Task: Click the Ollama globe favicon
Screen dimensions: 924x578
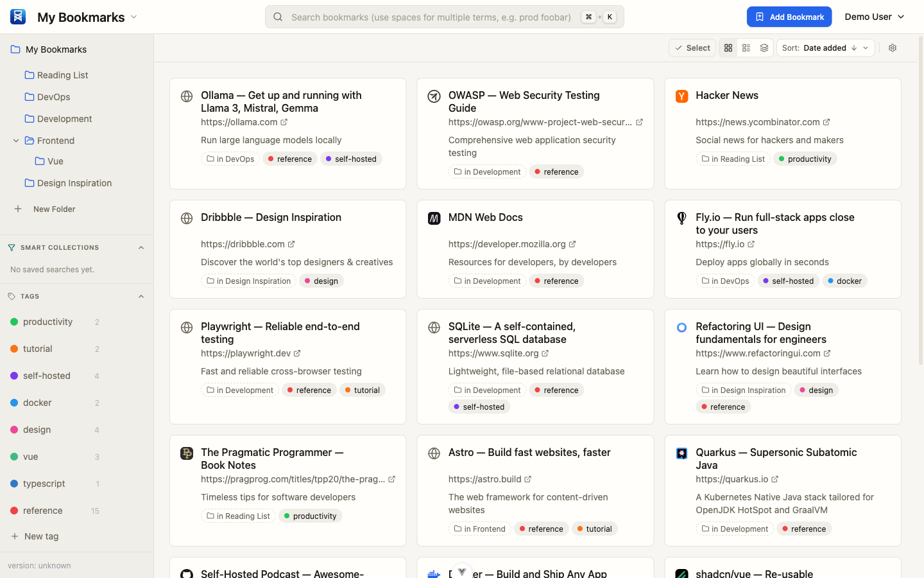Action: click(x=187, y=96)
